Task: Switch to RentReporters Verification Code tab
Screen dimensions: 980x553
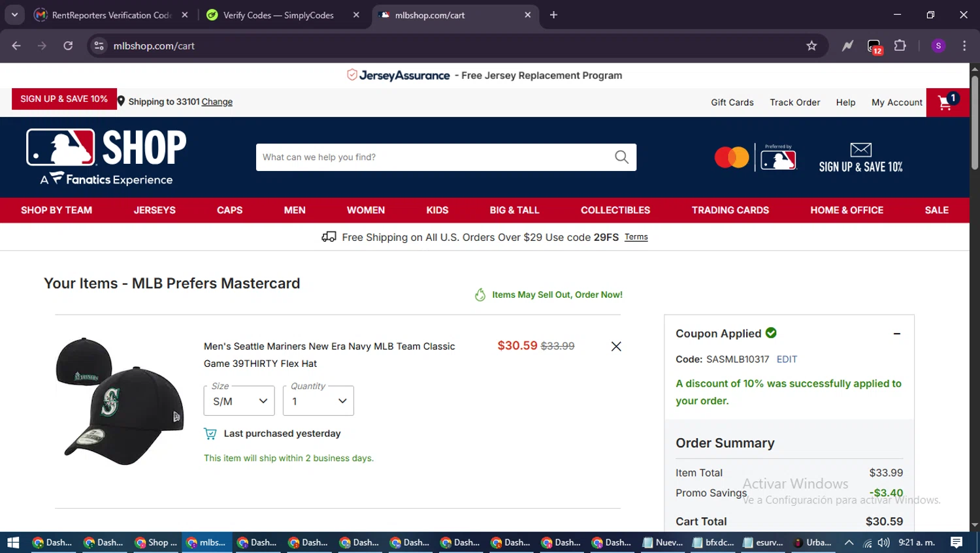Action: [x=111, y=15]
